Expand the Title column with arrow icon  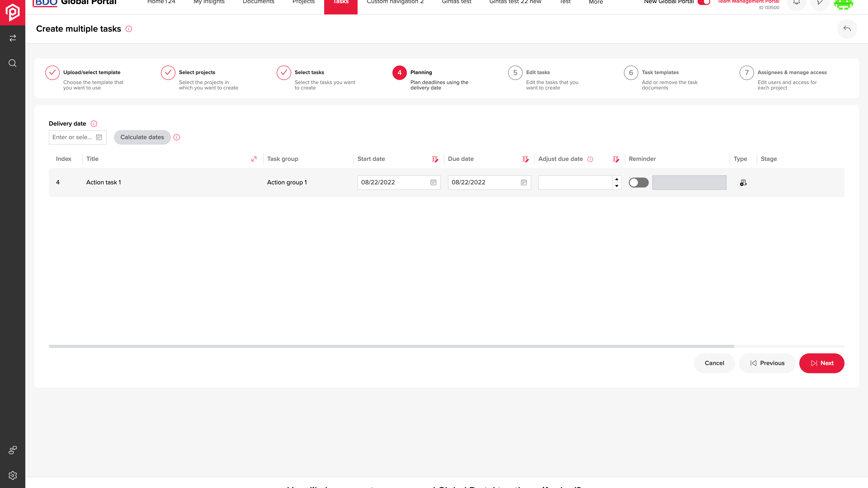point(254,159)
